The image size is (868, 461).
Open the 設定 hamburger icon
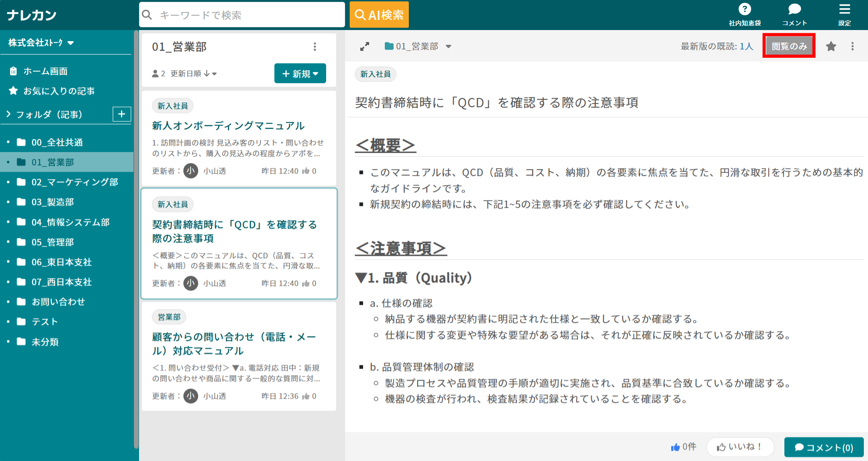coord(844,8)
